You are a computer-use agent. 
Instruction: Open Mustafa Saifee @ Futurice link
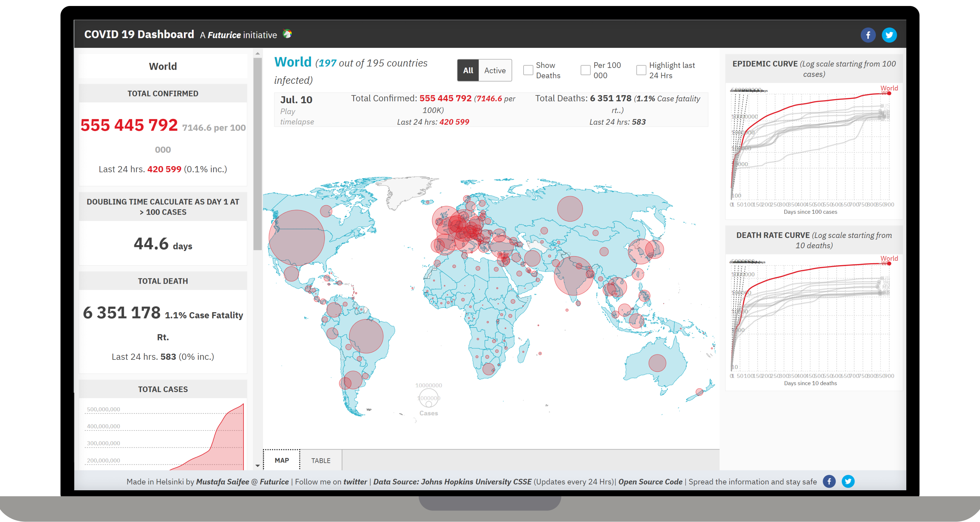242,481
